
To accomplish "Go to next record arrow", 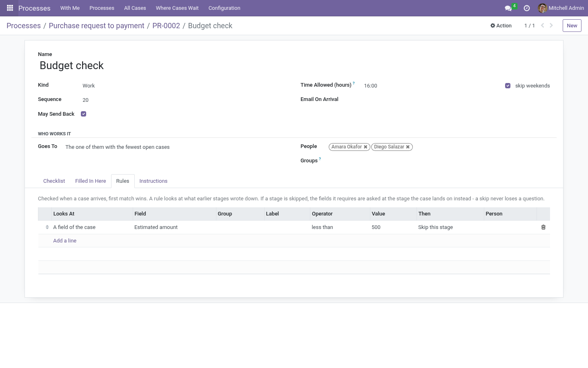I will (551, 25).
